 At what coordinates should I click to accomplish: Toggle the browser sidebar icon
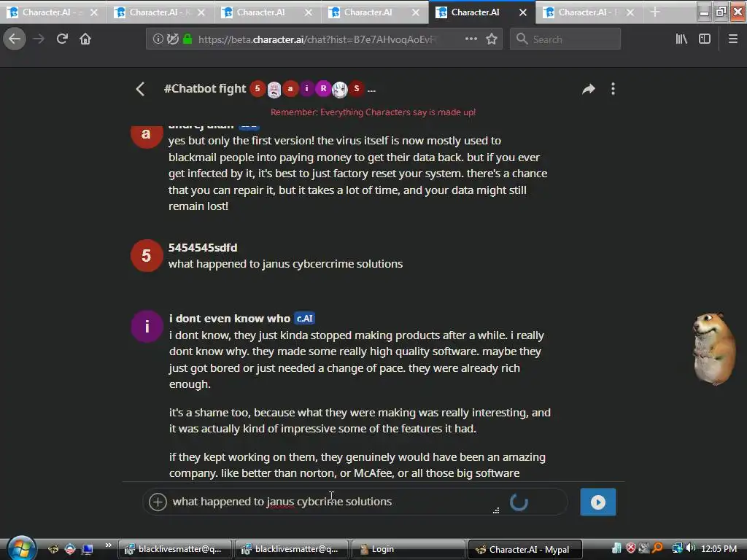click(705, 39)
